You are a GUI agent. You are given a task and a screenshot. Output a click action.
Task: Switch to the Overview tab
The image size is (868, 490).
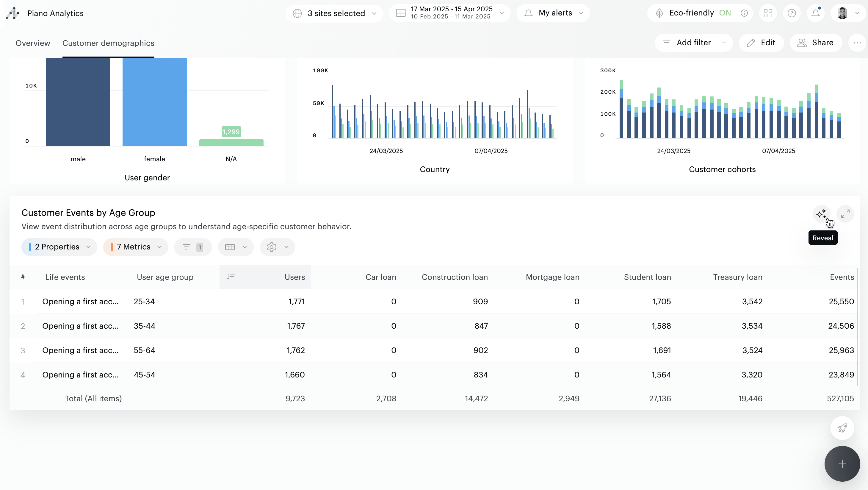pos(33,43)
